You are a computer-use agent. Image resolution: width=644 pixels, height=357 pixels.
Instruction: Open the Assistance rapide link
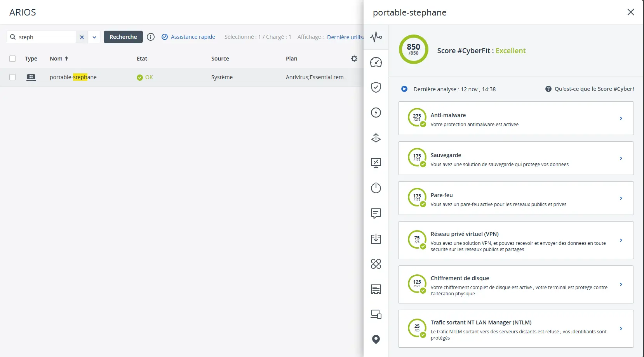(x=193, y=37)
